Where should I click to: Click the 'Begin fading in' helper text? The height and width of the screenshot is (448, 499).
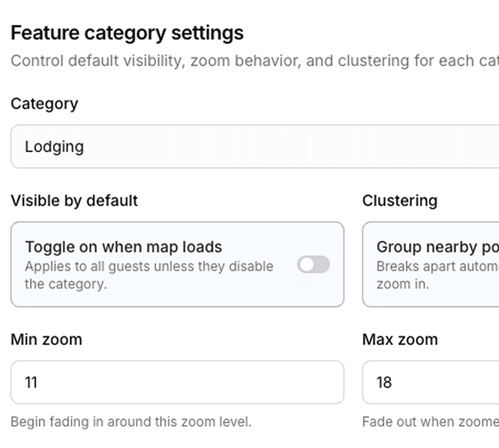click(x=131, y=422)
